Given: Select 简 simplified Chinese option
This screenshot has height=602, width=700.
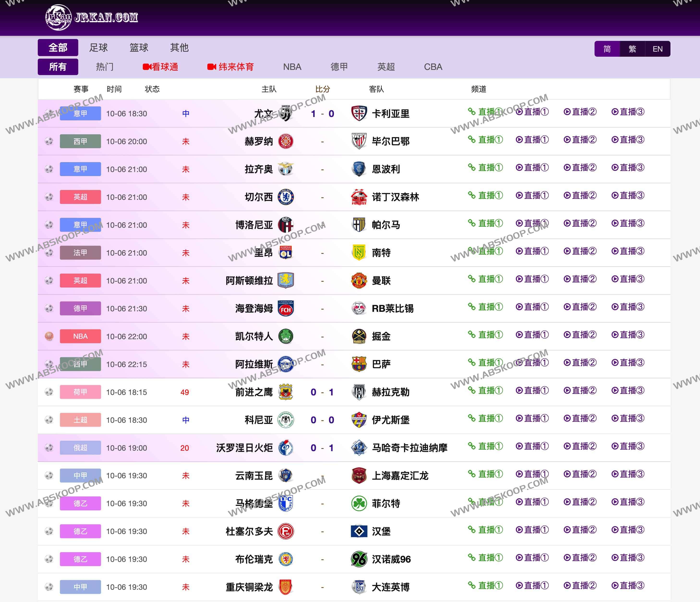Looking at the screenshot, I should (x=607, y=49).
